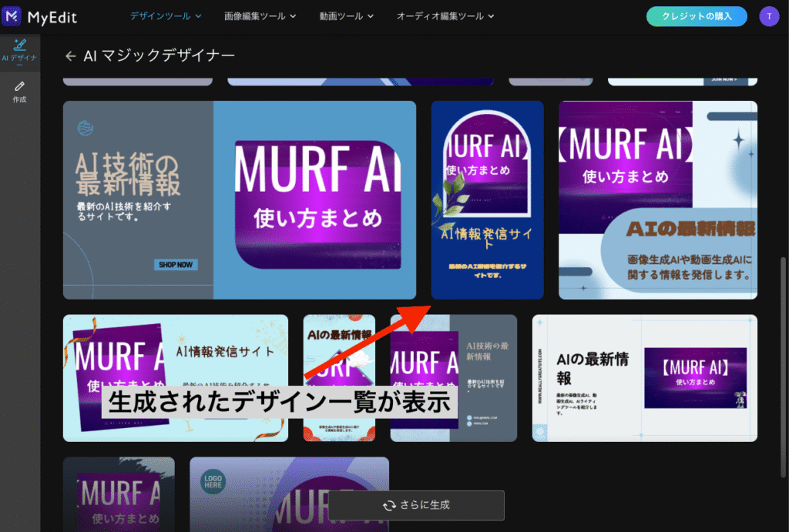
Task: Select the light blue AI情報発信サイト design
Action: point(176,378)
